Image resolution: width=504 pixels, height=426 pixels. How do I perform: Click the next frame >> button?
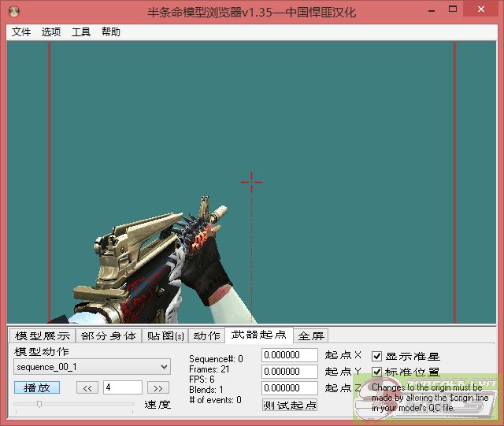(x=158, y=387)
